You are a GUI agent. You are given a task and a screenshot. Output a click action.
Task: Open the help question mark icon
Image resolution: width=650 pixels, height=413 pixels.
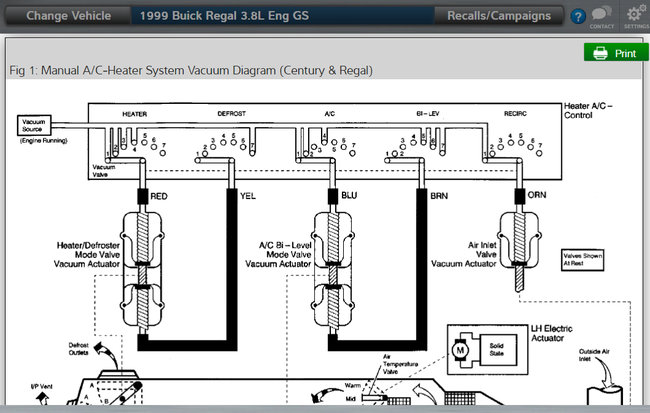click(578, 17)
